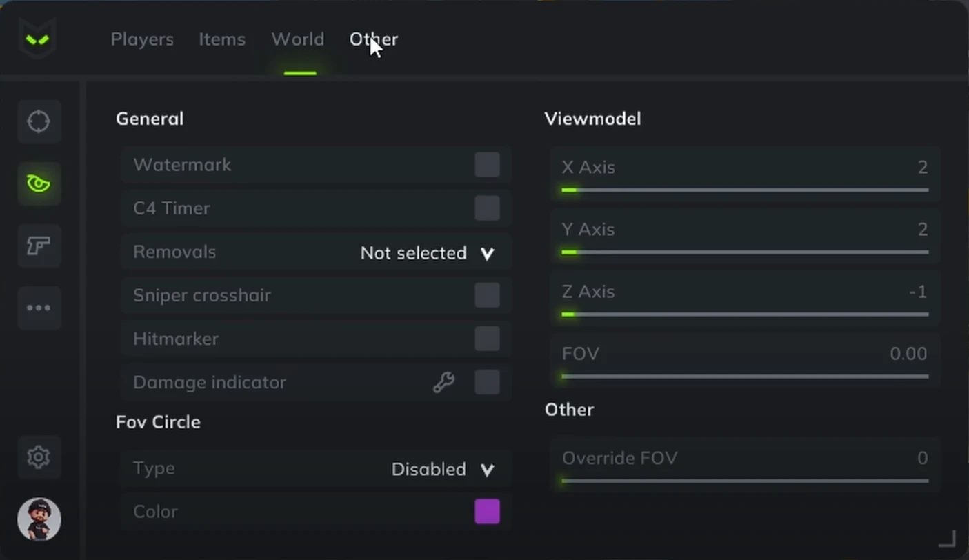Click the purple Fov Circle color swatch
The height and width of the screenshot is (560, 969).
click(487, 512)
